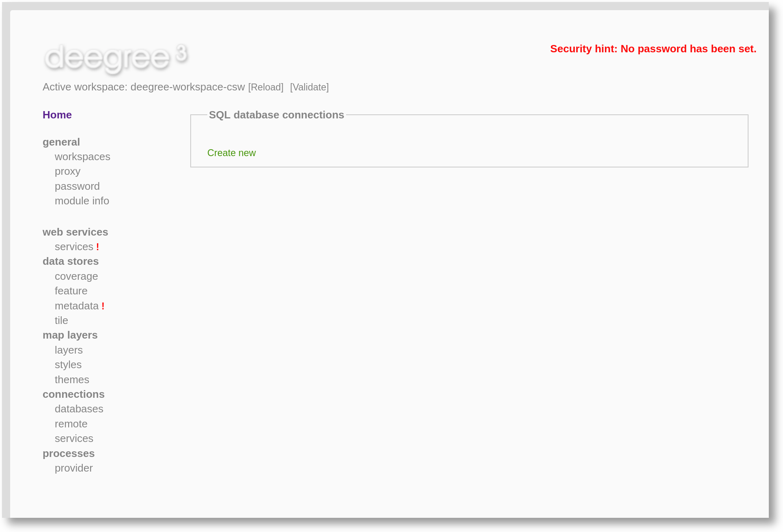783x532 pixels.
Task: Select coverage data stores
Action: coord(76,276)
